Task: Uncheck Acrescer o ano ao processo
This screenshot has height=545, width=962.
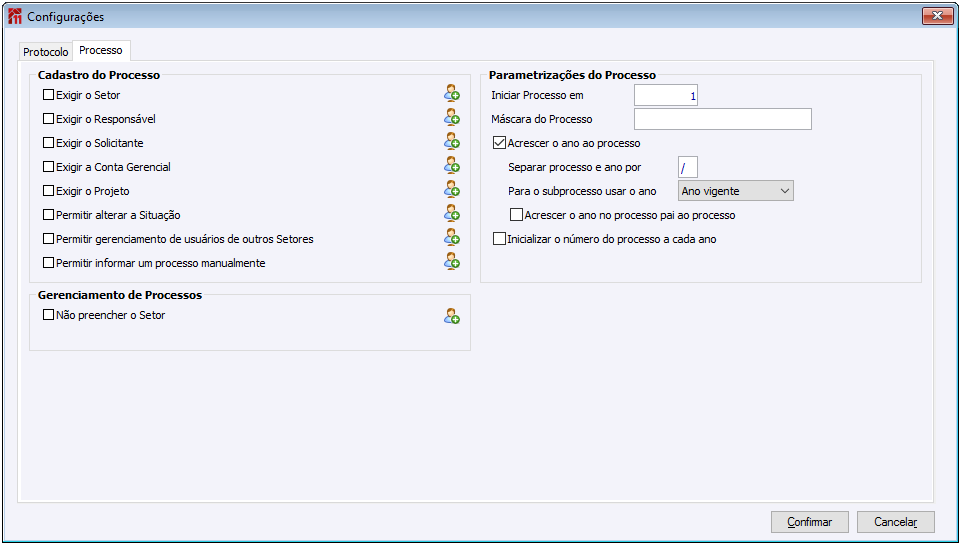Action: tap(500, 143)
